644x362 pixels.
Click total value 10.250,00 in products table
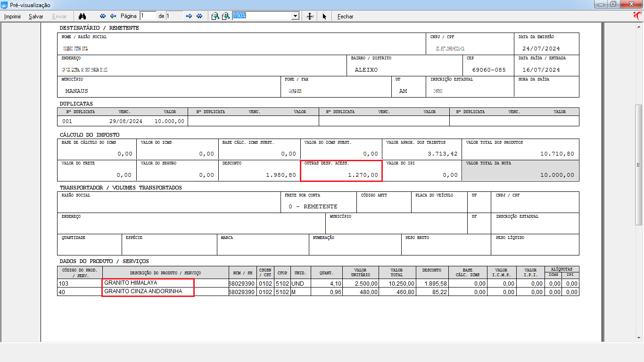[401, 283]
